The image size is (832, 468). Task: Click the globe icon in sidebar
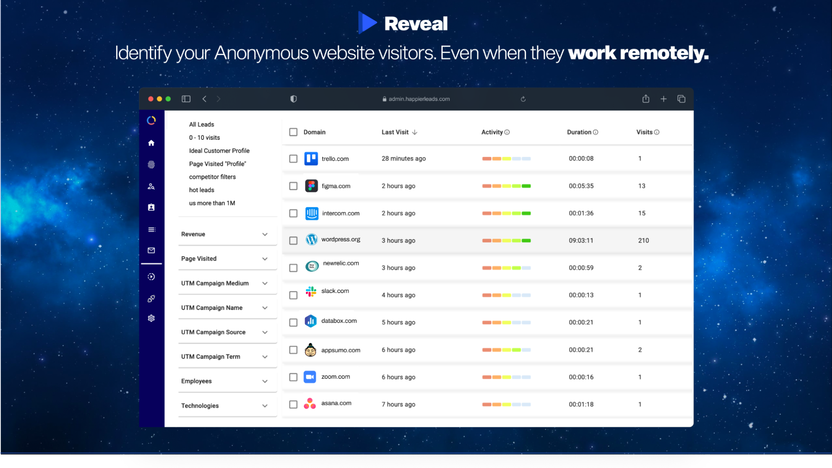click(151, 164)
